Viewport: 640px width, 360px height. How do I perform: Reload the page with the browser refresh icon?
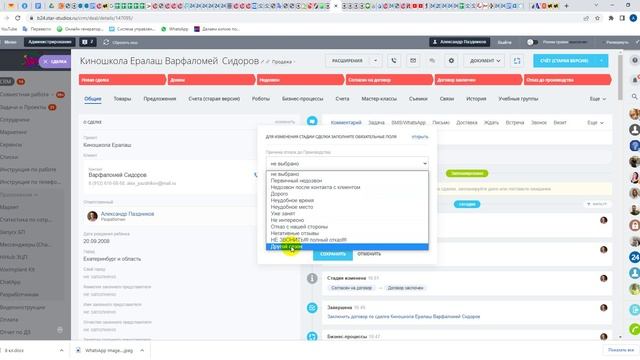tap(18, 18)
